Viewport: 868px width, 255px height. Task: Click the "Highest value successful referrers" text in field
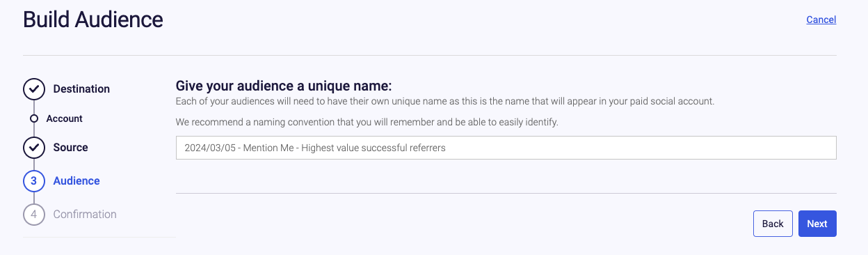pos(378,148)
